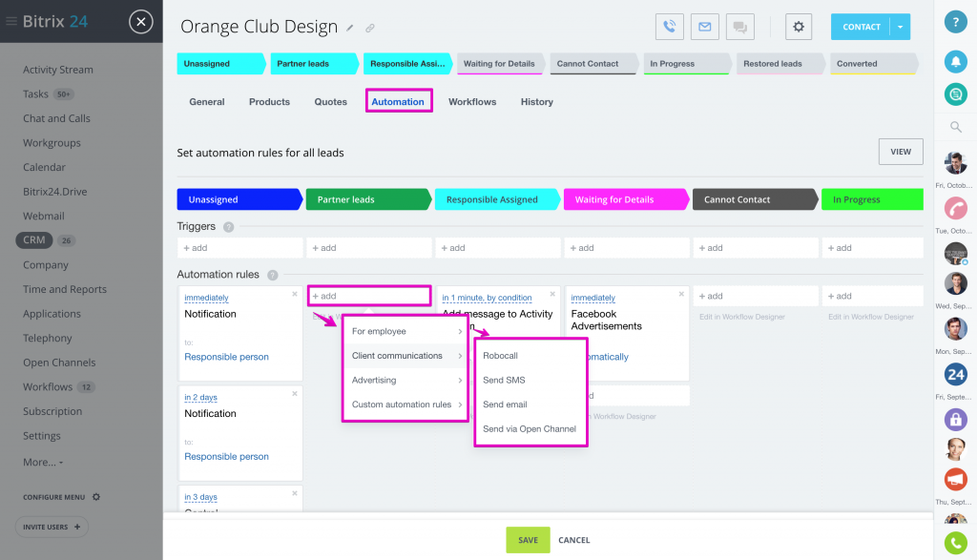977x560 pixels.
Task: Save the automation rules
Action: 528,540
